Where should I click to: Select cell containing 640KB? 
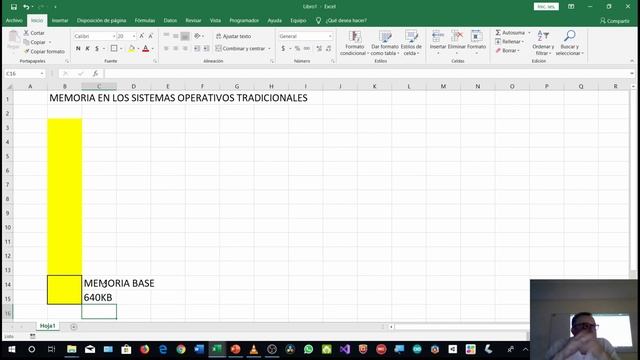[x=98, y=298]
